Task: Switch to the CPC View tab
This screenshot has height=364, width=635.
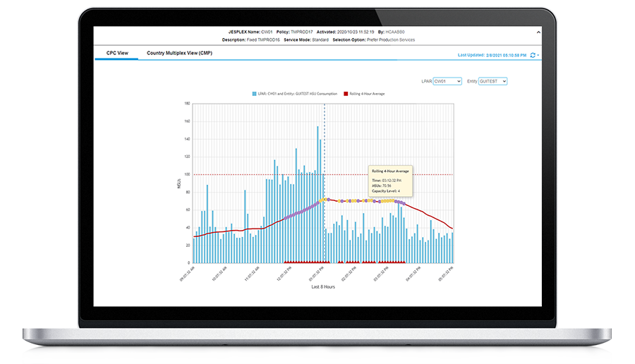Action: pyautogui.click(x=116, y=54)
